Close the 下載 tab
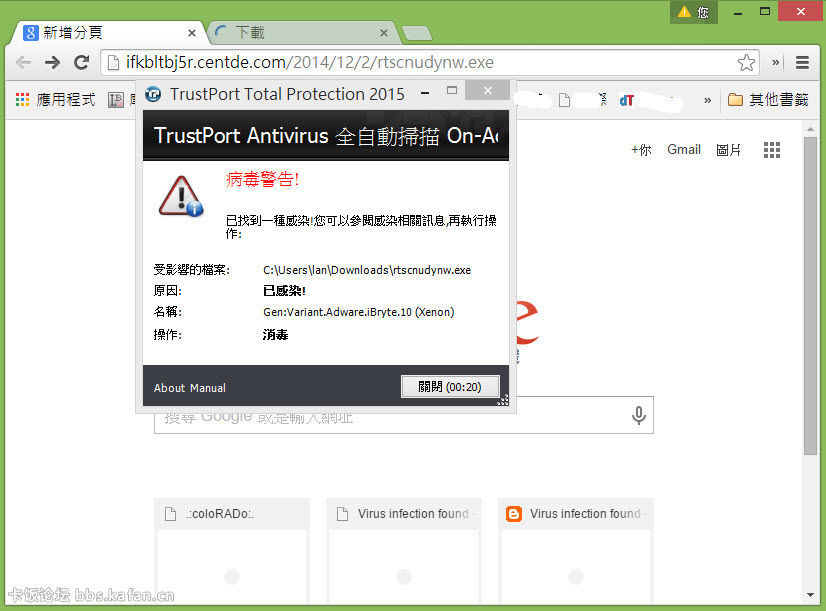The height and width of the screenshot is (611, 826). pos(384,33)
